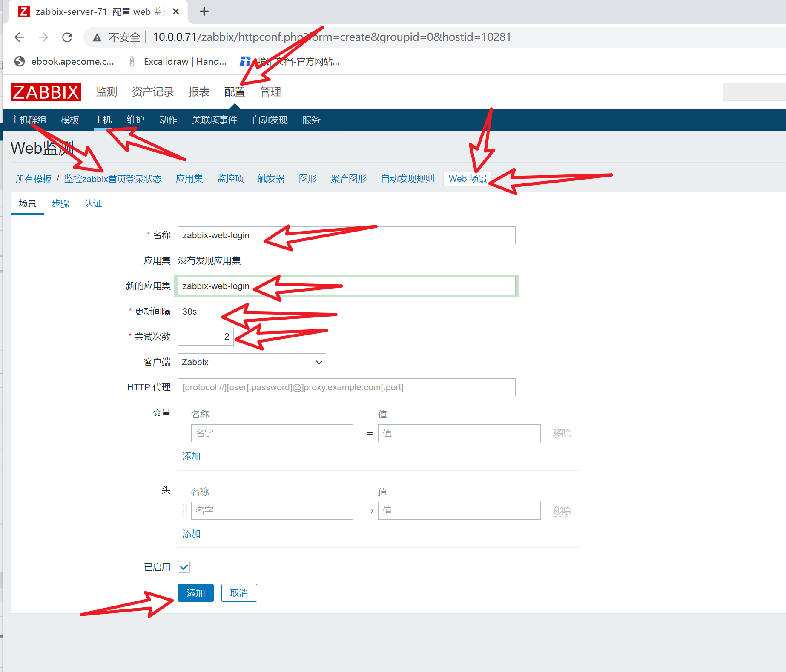Go to 关联项事件 submenu
The image size is (786, 672).
215,120
